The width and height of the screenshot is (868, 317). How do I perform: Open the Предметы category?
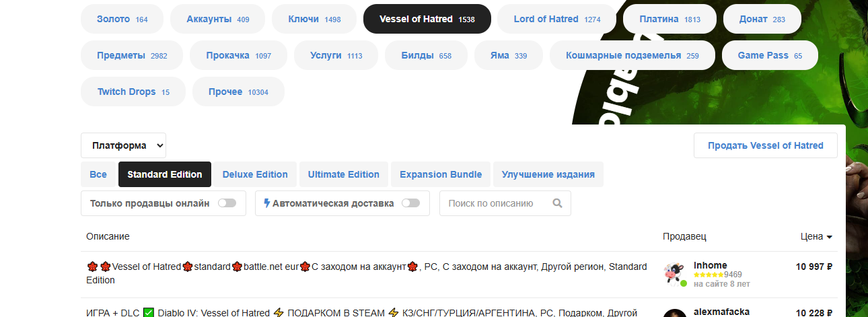point(132,55)
